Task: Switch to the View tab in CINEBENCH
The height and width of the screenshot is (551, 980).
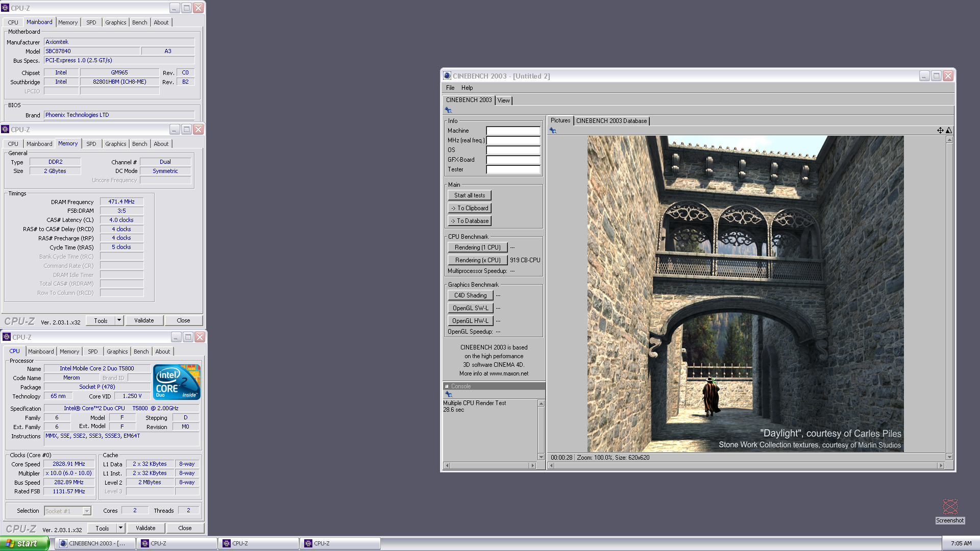Action: [503, 101]
